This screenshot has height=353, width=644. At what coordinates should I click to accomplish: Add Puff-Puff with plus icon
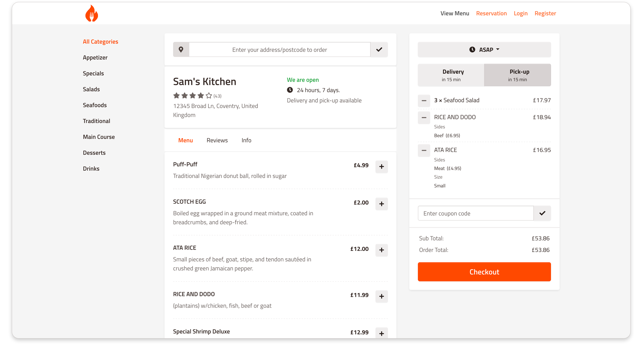click(x=381, y=167)
